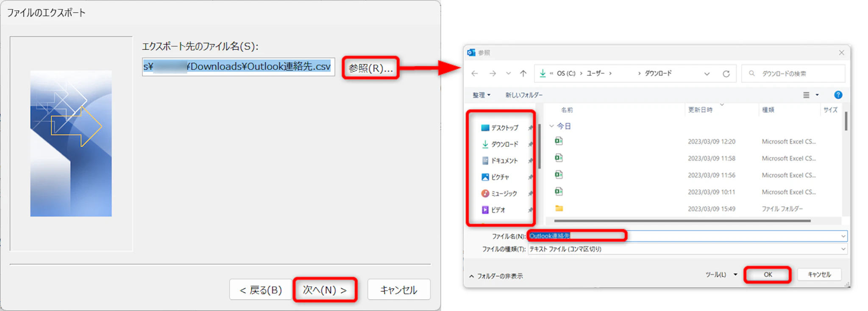868x311 pixels.
Task: Click the horizontal scrollbar in file list
Action: pyautogui.click(x=682, y=221)
